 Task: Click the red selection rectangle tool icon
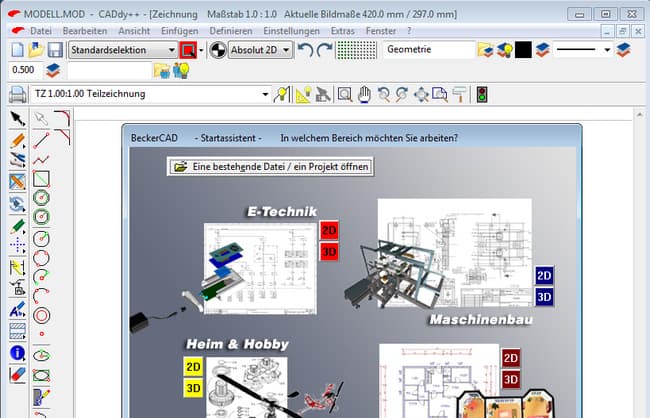(x=188, y=50)
